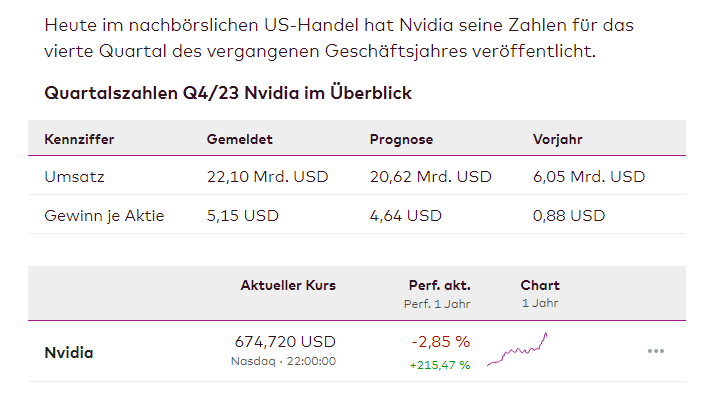Select the reported revenue 22,10 Mrd. USD
The image size is (717, 409).
coord(267,177)
